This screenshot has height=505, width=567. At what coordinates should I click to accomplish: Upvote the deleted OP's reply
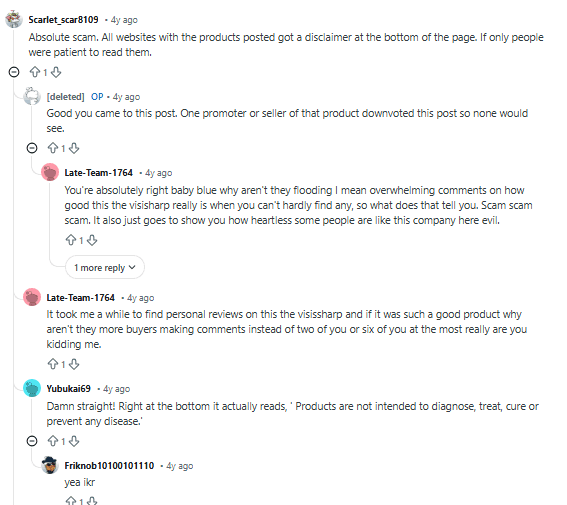[53, 148]
